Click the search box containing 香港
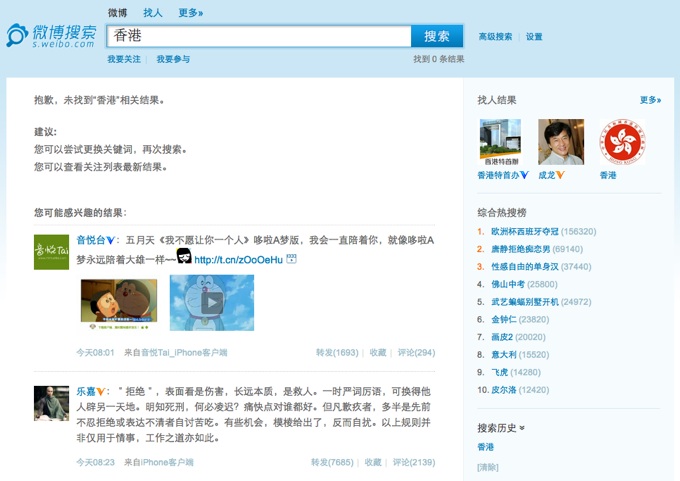Screen dimensions: 680x481 tap(259, 36)
